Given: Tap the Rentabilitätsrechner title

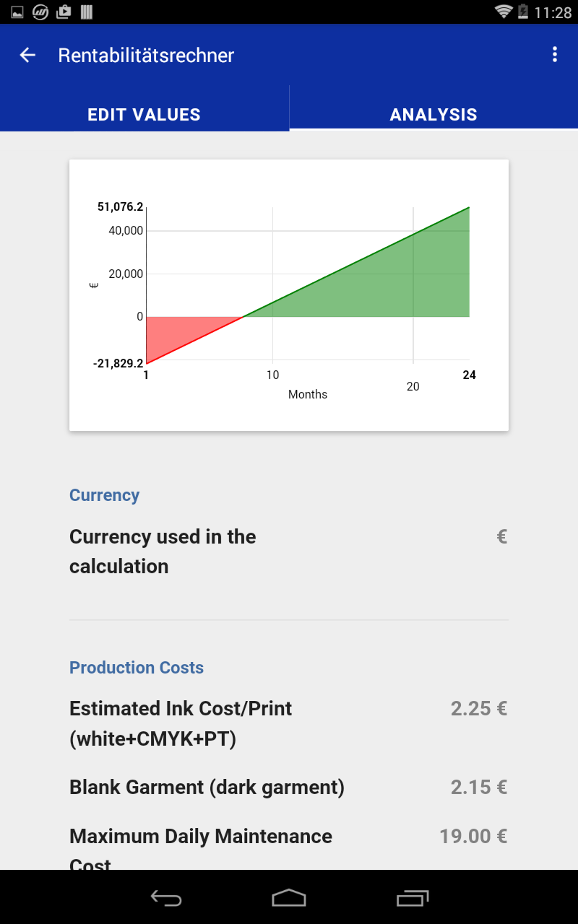Looking at the screenshot, I should click(x=146, y=56).
